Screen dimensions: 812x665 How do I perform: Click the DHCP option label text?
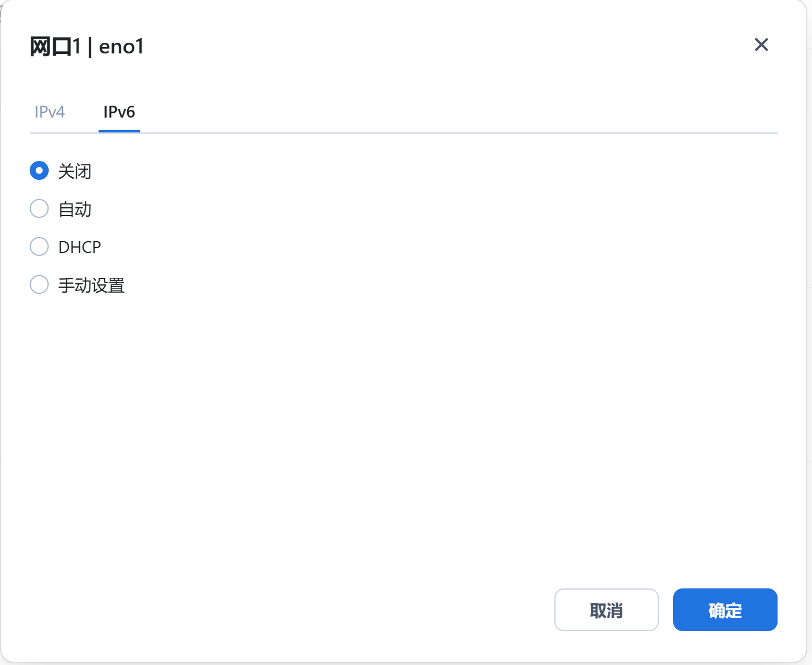coord(80,247)
